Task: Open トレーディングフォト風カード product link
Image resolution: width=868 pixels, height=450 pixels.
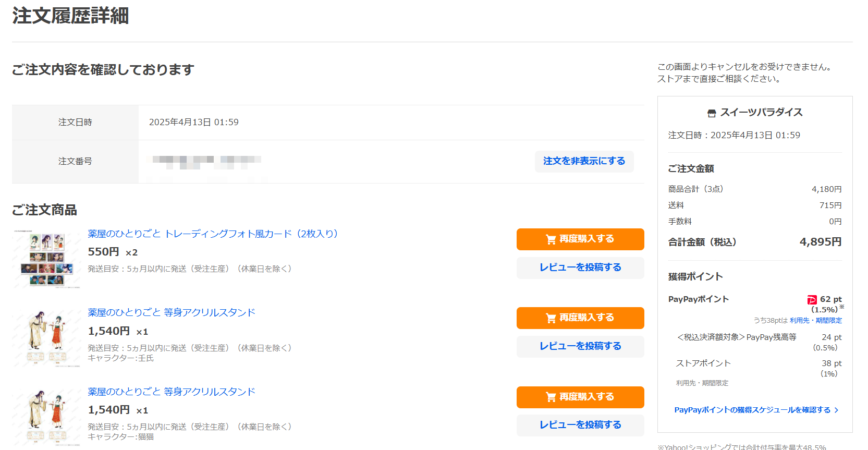Action: [x=213, y=234]
